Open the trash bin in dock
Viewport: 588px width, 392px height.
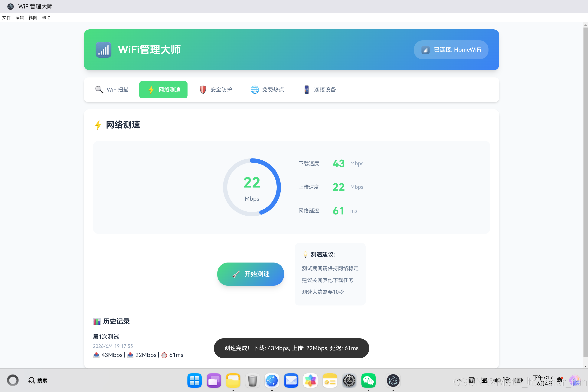(x=253, y=381)
